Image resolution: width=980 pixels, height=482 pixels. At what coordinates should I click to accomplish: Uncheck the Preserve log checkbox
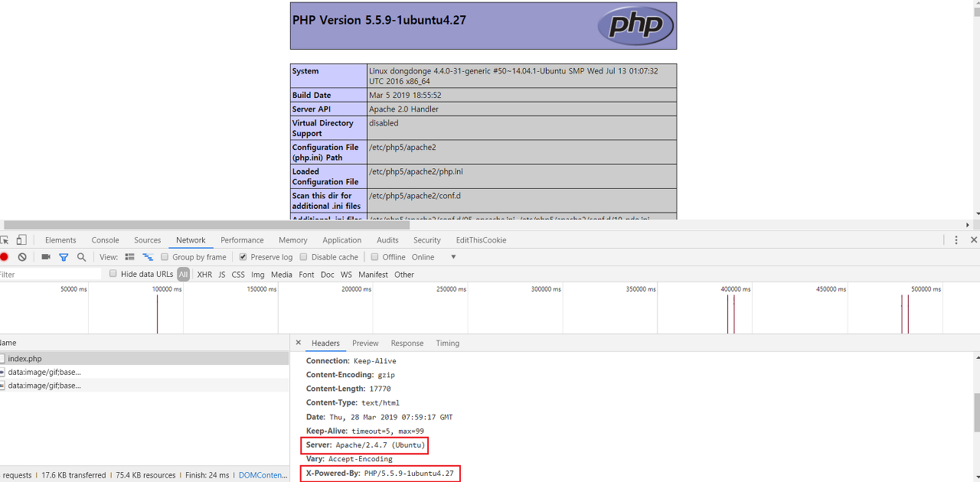243,257
